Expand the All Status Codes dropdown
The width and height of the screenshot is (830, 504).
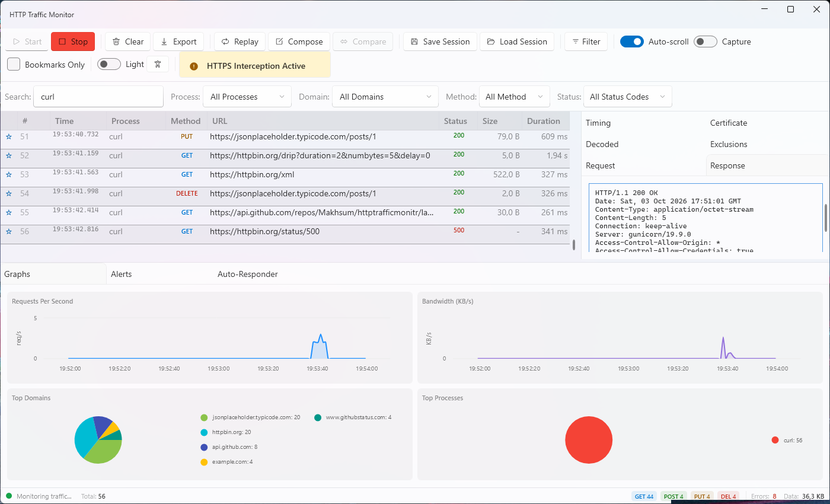[x=627, y=97]
